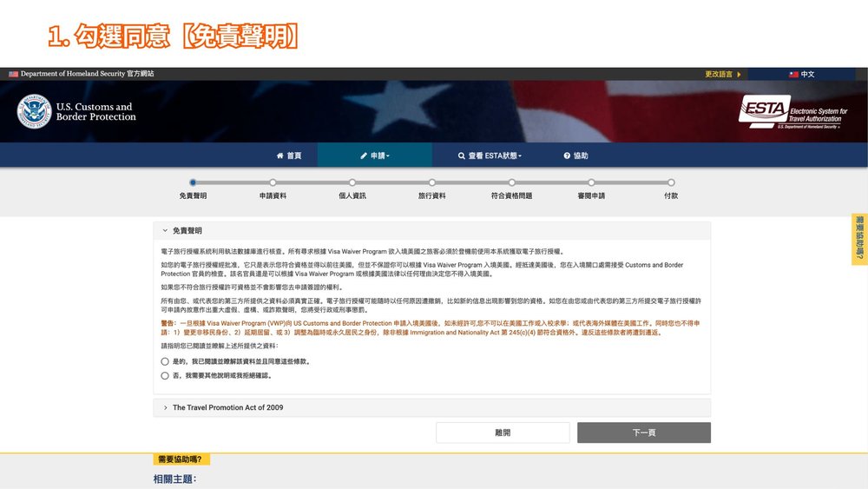Viewport: 868px width, 489px height.
Task: Select 否 radio to decline confirmation
Action: (x=165, y=375)
